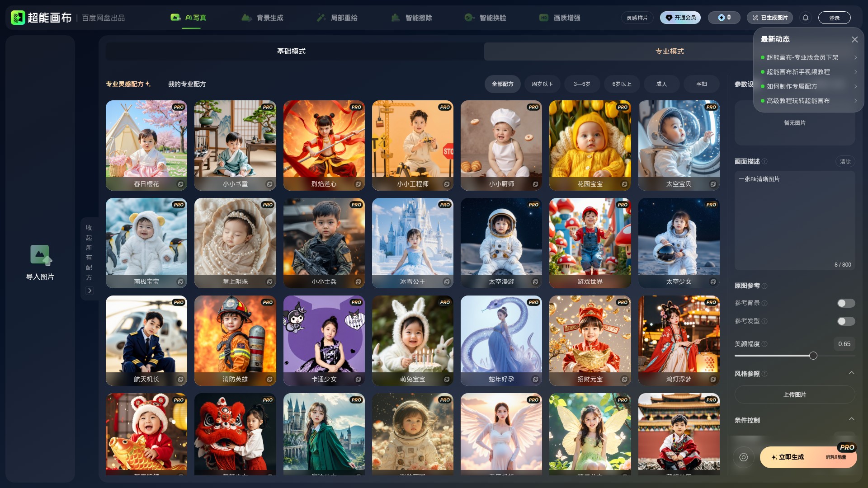Click the energy points counter showing 0

(724, 18)
